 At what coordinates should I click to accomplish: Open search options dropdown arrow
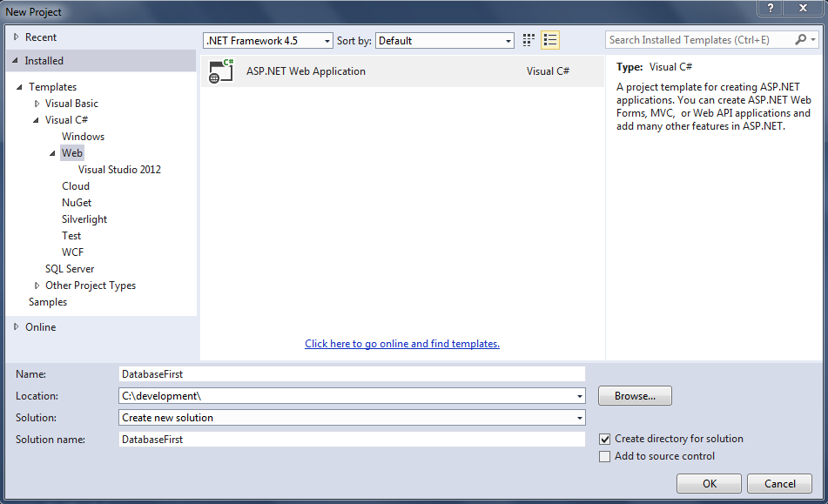coord(813,39)
